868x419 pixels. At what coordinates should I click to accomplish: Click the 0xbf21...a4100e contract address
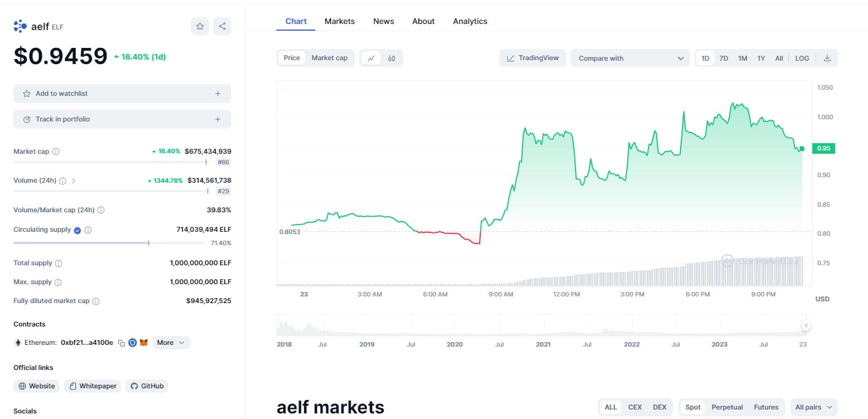pos(87,343)
